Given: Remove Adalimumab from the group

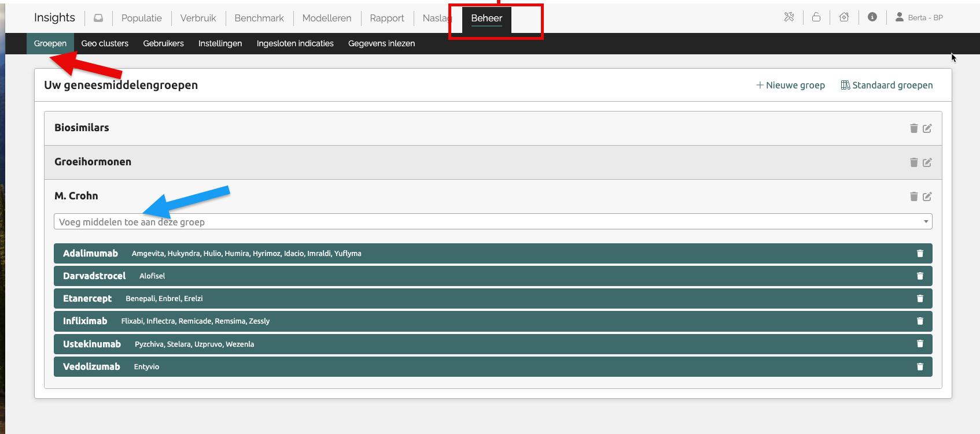Looking at the screenshot, I should [x=920, y=253].
